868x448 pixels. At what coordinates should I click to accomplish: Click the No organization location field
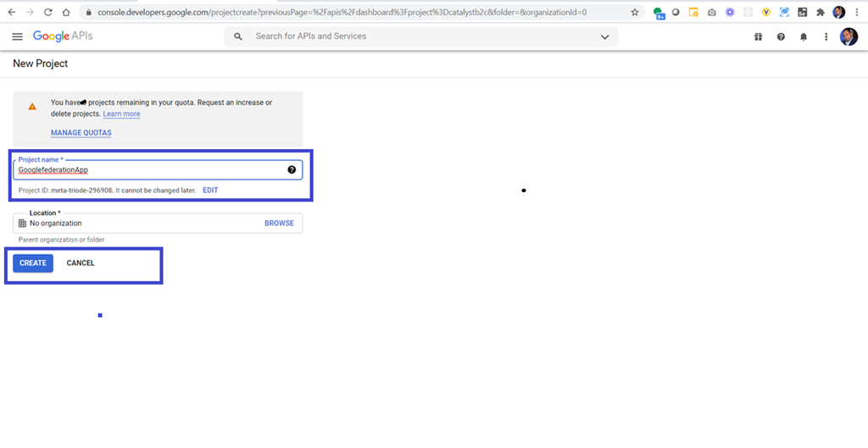(158, 224)
